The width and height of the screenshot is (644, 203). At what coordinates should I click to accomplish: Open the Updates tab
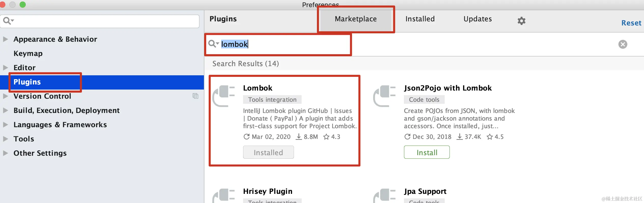[x=478, y=19]
